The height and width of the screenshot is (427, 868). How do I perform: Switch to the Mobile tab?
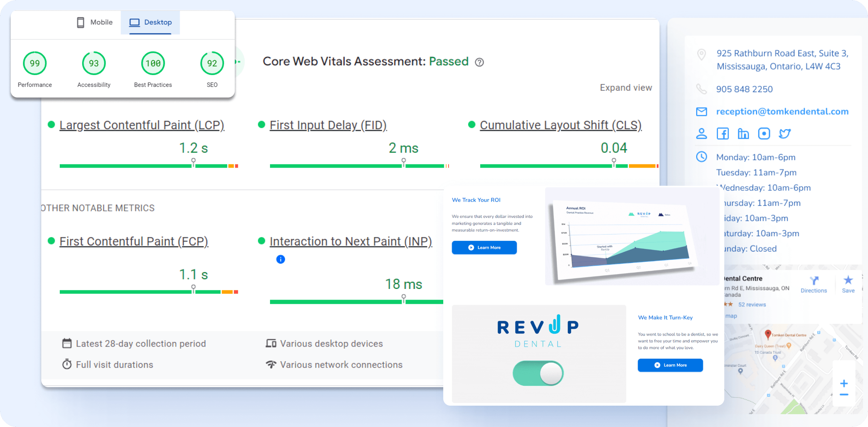[x=95, y=22]
